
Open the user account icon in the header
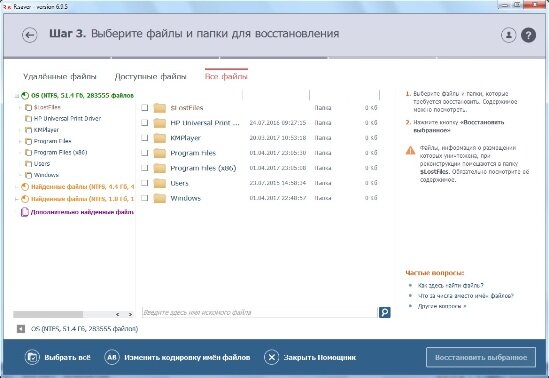click(x=508, y=35)
